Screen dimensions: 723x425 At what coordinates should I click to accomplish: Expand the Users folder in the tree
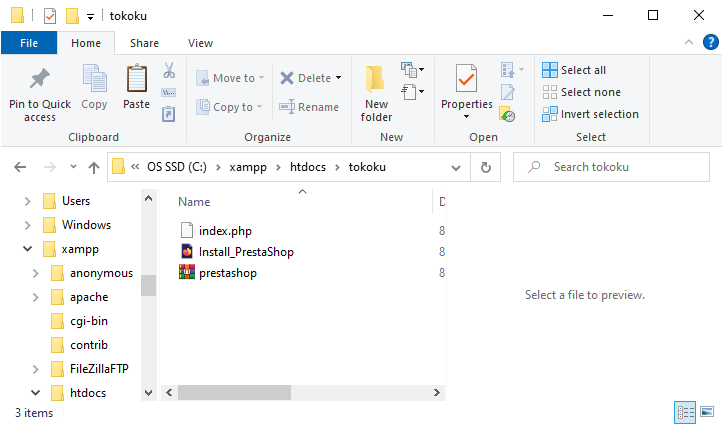pos(29,201)
